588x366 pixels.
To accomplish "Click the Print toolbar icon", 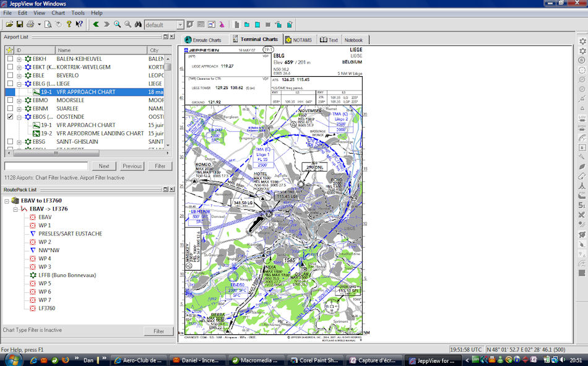I will [x=30, y=24].
